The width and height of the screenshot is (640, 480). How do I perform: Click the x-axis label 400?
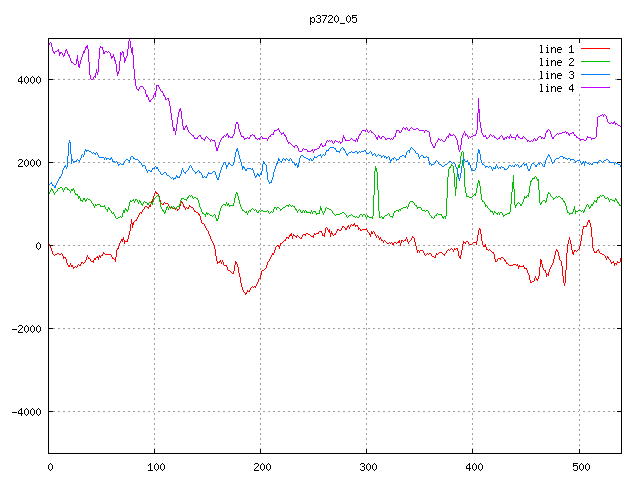click(474, 467)
